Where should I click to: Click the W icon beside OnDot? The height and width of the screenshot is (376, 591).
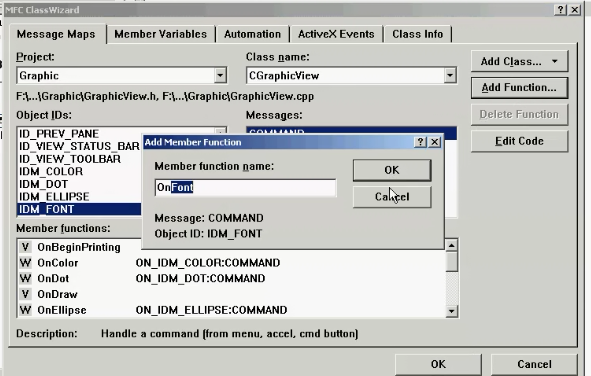25,278
